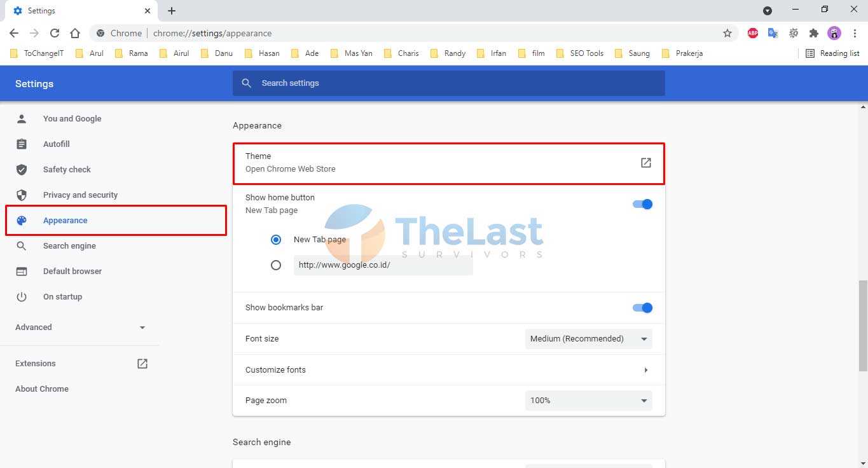The height and width of the screenshot is (468, 868).
Task: Open Autofill settings
Action: pos(56,144)
